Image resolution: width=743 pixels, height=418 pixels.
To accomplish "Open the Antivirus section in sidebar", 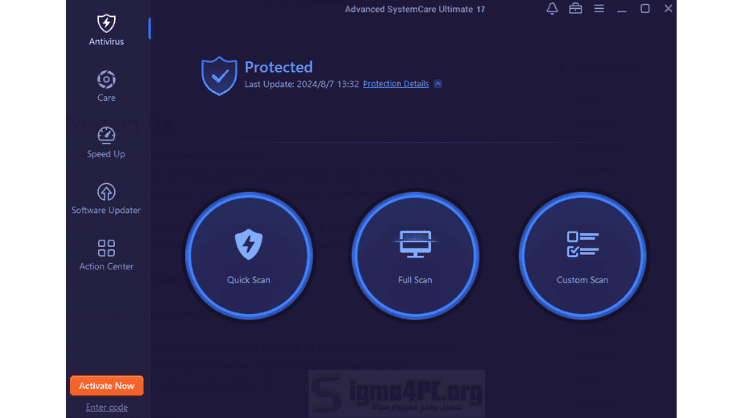I will (106, 29).
